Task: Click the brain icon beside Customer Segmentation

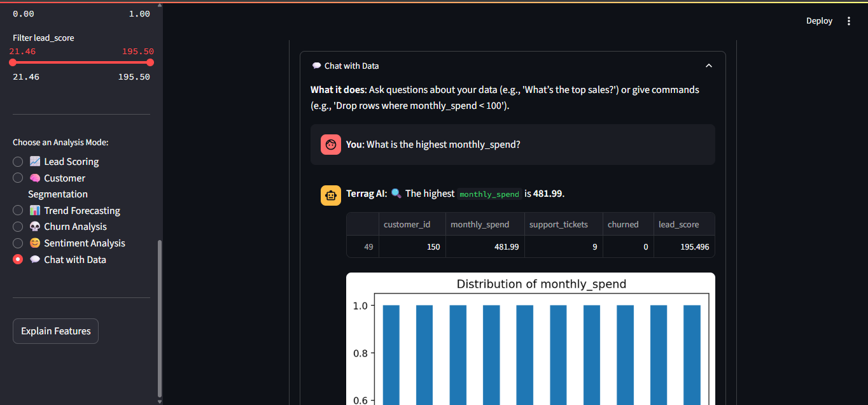Action: pos(35,178)
